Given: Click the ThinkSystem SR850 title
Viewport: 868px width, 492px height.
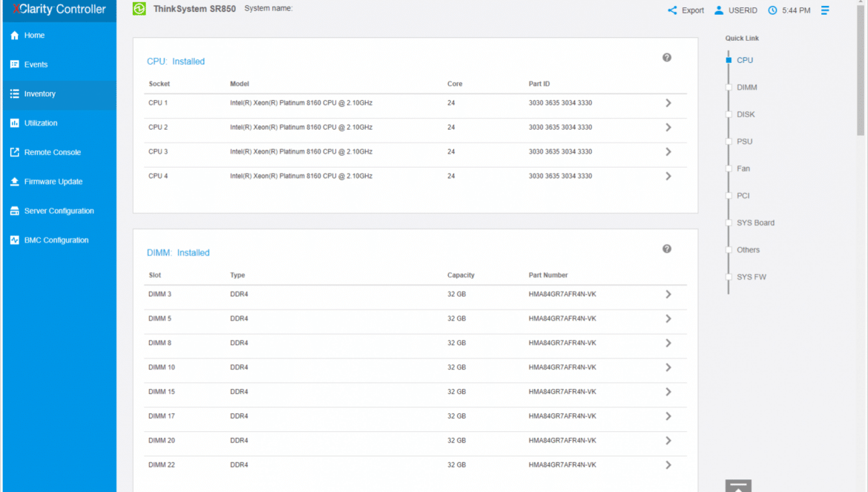Looking at the screenshot, I should point(194,9).
